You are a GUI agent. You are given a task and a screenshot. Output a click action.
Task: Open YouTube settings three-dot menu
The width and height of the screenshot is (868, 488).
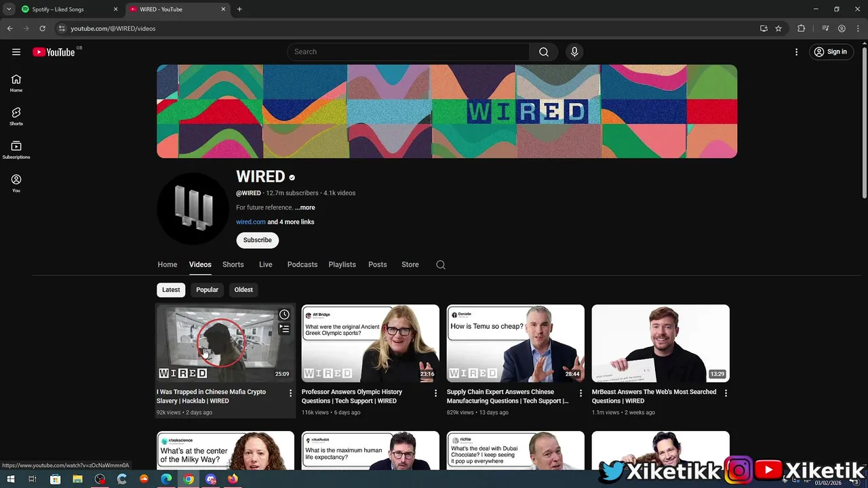(x=797, y=52)
